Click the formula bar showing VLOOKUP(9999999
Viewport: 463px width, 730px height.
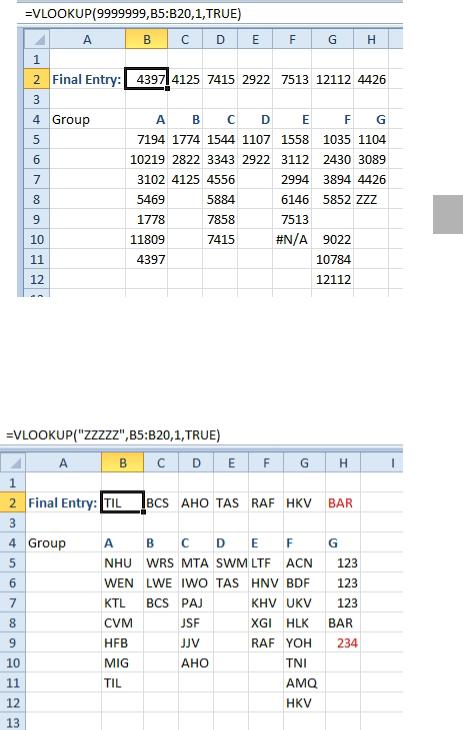(x=210, y=14)
